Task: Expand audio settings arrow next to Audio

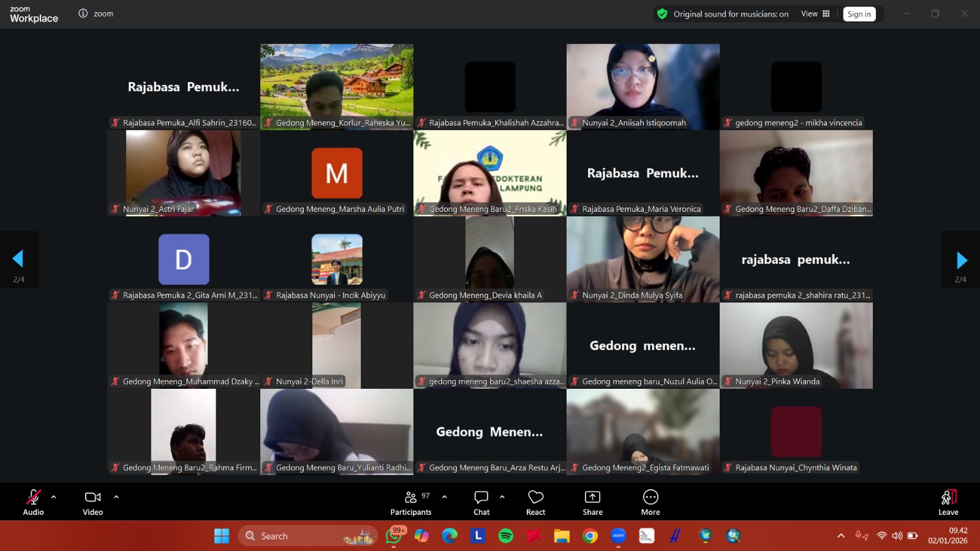Action: (x=54, y=497)
